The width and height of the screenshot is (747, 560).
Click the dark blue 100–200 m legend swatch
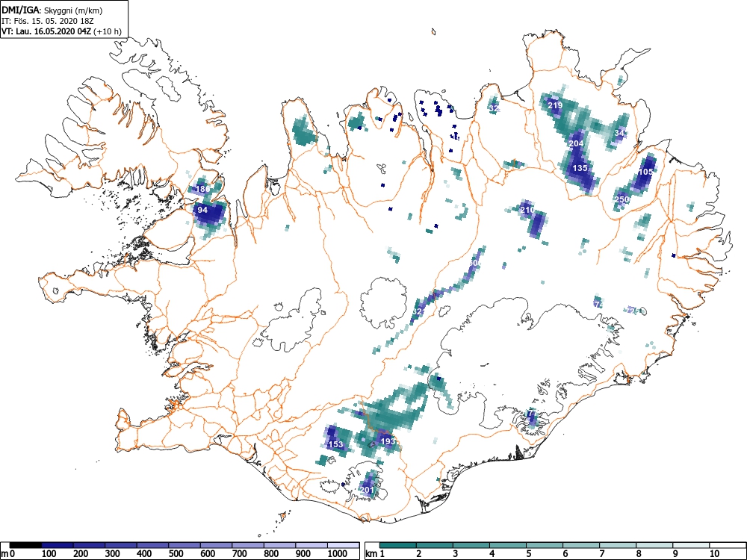[58, 546]
